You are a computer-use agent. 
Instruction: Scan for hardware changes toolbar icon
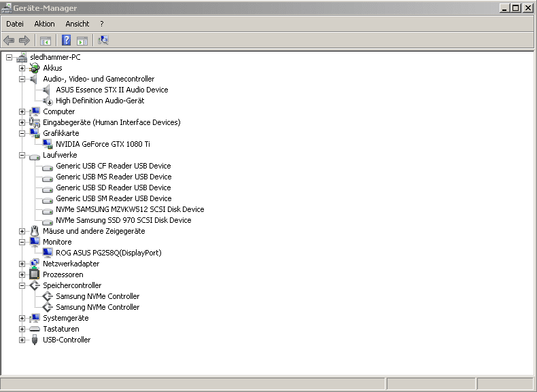[103, 40]
